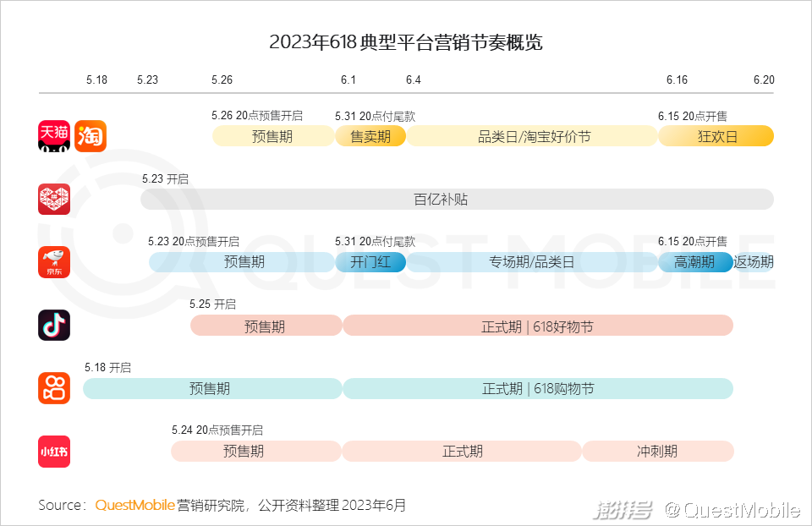
Task: Click JD's '5.31 20点付尾款' annotation
Action: pyautogui.click(x=375, y=241)
